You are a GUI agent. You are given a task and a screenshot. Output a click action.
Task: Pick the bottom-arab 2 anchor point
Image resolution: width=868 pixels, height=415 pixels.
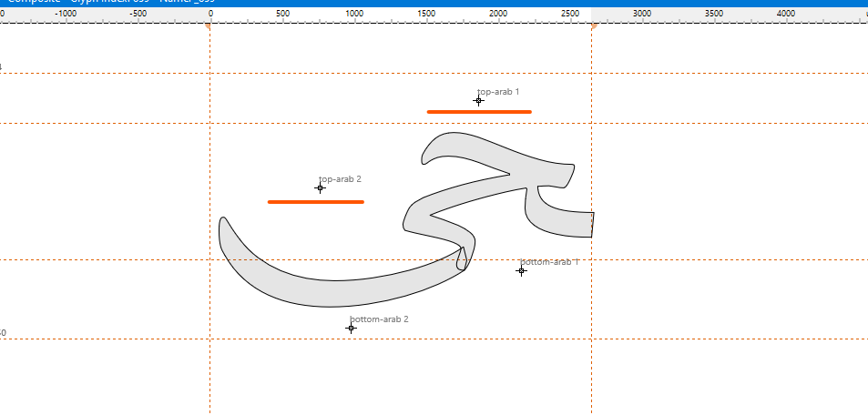click(x=351, y=328)
